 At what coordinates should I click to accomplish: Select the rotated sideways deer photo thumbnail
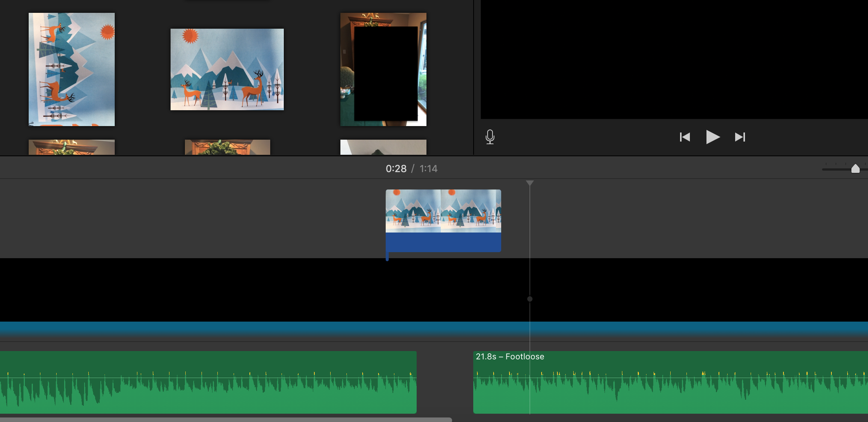[72, 69]
